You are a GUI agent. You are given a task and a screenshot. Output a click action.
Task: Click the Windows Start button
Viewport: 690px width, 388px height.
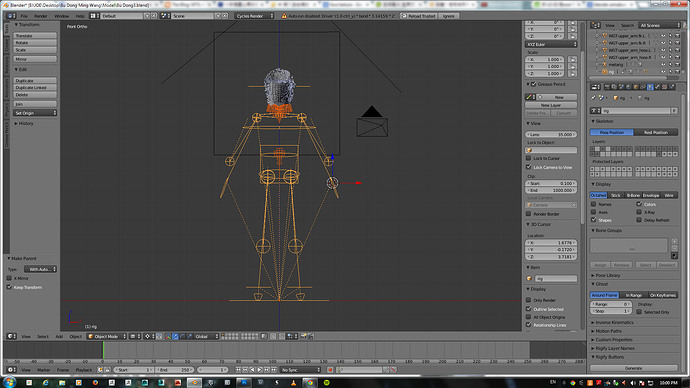10,382
